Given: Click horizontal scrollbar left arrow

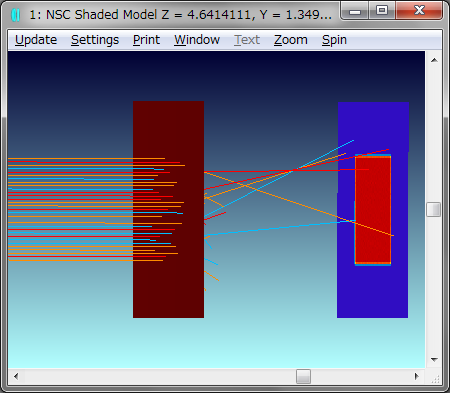Looking at the screenshot, I should 16,377.
